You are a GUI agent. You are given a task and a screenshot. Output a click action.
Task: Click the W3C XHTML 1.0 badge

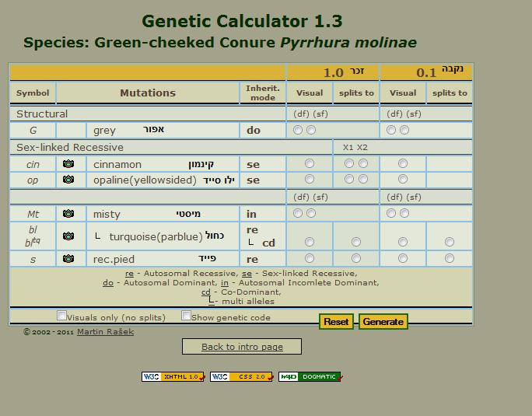(x=173, y=377)
